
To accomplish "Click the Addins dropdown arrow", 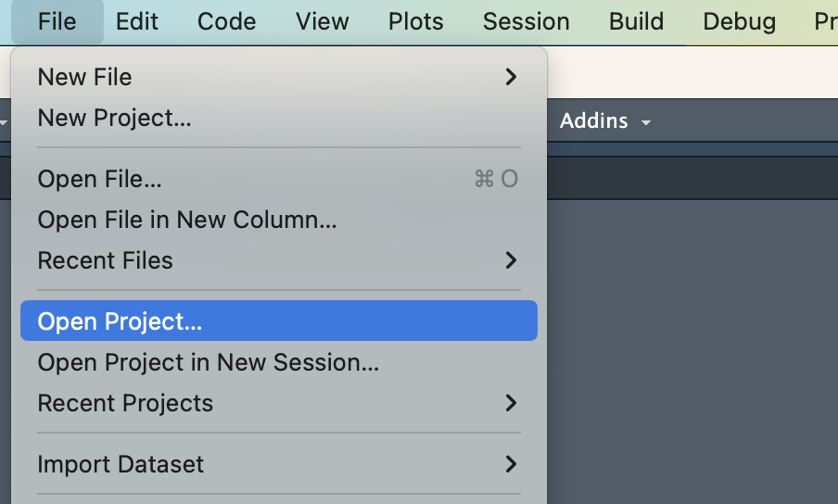I will coord(645,123).
